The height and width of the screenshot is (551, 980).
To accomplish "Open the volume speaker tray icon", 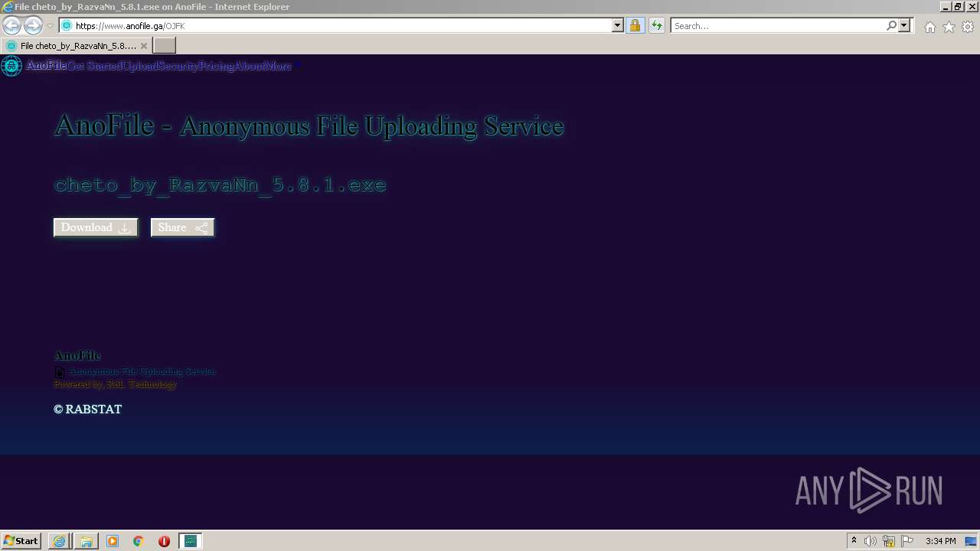I will pos(871,541).
